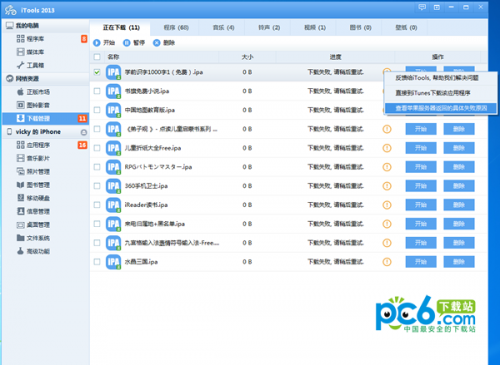Uncheck the checked 学前识字1000字 row checkbox
Image resolution: width=500 pixels, height=365 pixels.
point(97,72)
